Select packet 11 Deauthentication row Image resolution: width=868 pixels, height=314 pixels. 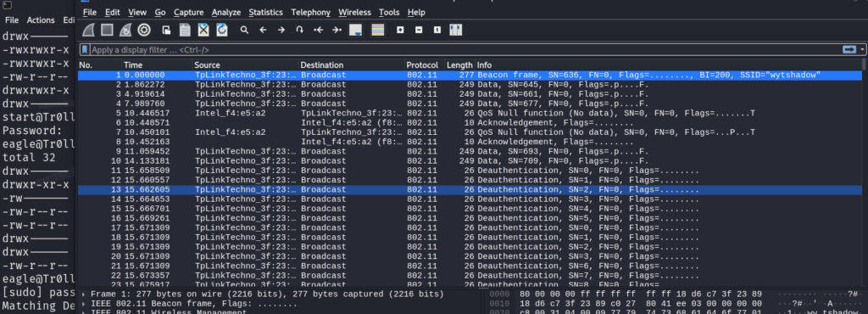click(x=470, y=171)
